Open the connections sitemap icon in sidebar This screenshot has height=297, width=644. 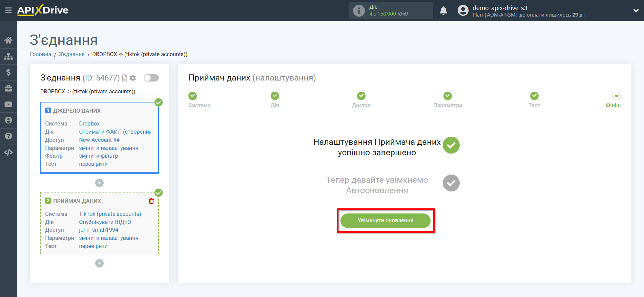pos(8,56)
